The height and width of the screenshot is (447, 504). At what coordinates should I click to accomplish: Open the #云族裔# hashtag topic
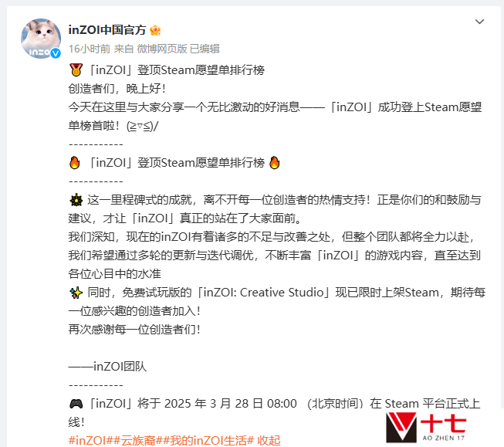138,441
